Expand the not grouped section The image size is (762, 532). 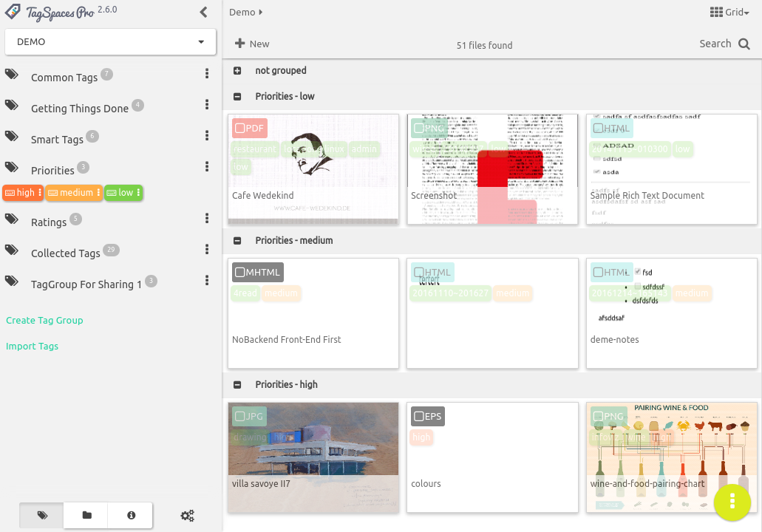click(x=237, y=70)
